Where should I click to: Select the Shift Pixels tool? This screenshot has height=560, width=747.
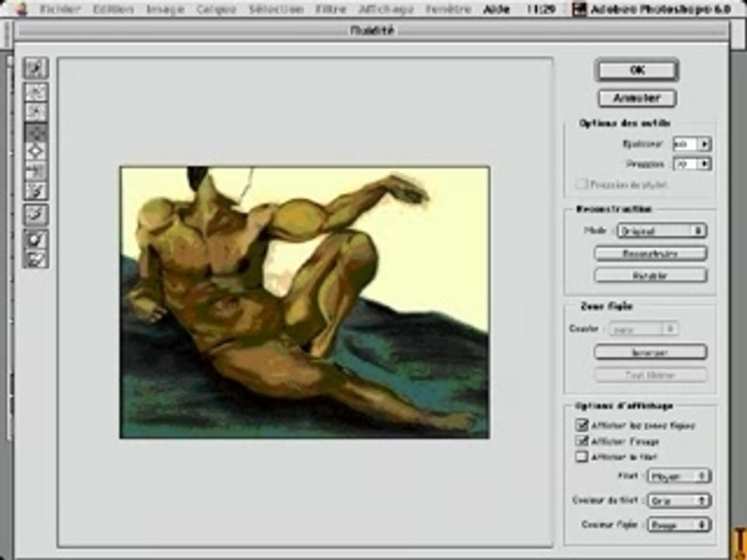pos(35,171)
